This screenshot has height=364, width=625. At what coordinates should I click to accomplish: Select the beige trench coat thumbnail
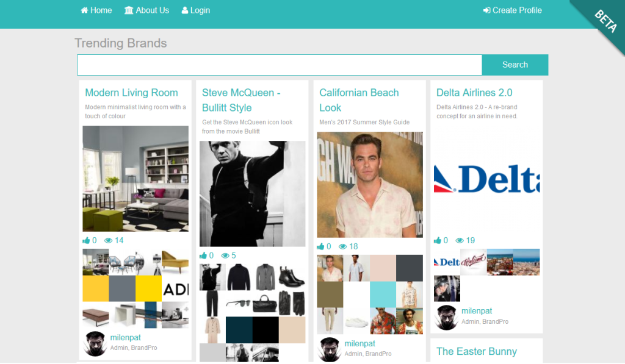(212, 330)
